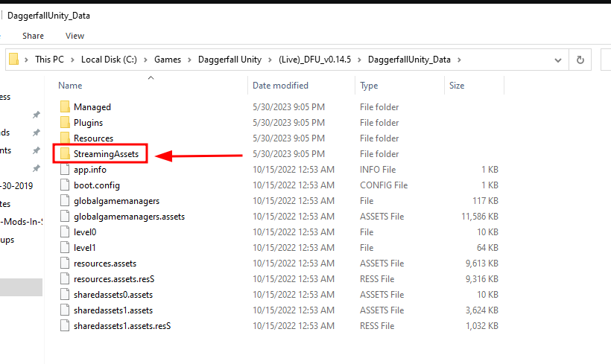Select the sharedassets1.assets.resS file icon
The image size is (611, 364).
pyautogui.click(x=65, y=325)
